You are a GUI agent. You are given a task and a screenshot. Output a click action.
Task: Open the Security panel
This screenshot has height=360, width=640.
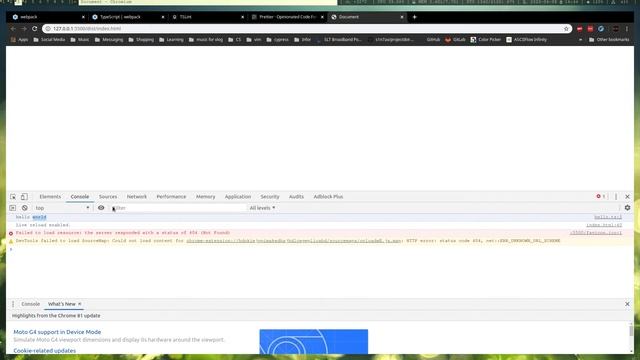[x=270, y=197]
